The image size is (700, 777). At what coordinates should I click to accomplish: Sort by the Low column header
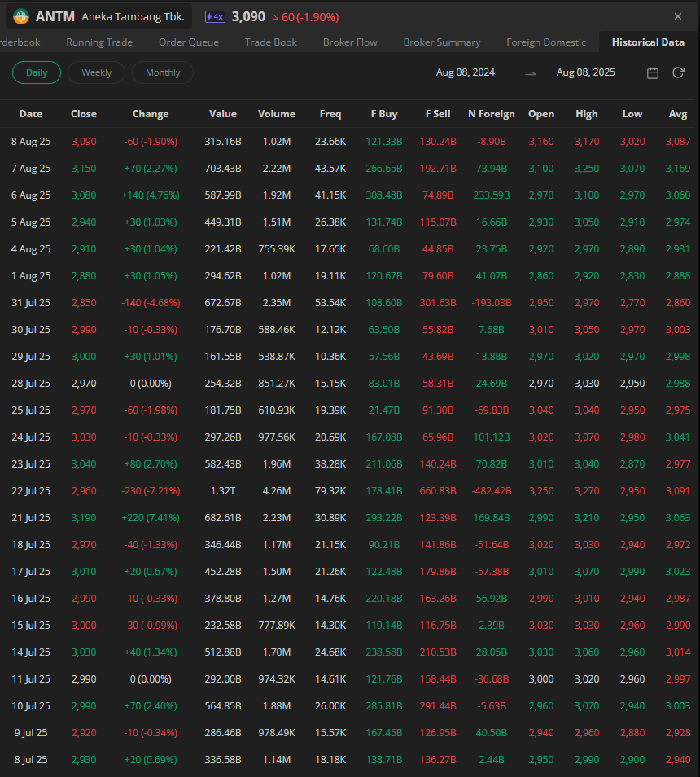[x=632, y=114]
